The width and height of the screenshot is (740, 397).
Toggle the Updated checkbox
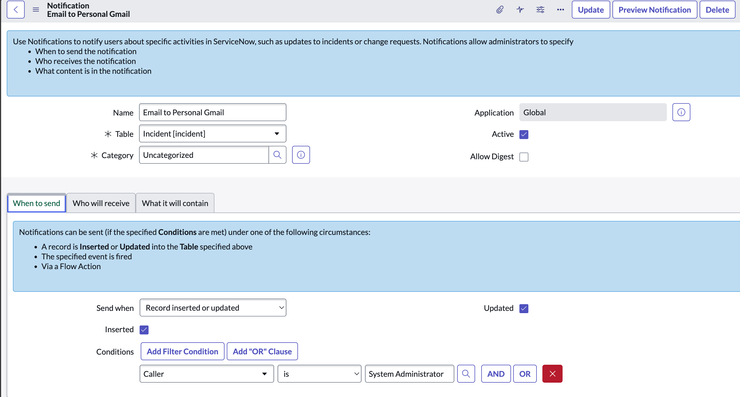(x=524, y=308)
